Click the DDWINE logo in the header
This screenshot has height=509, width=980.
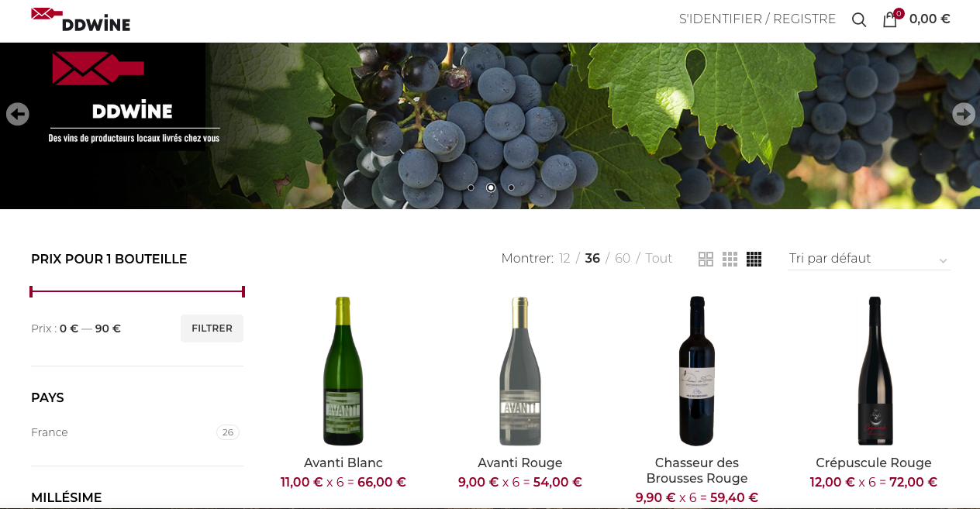click(81, 19)
